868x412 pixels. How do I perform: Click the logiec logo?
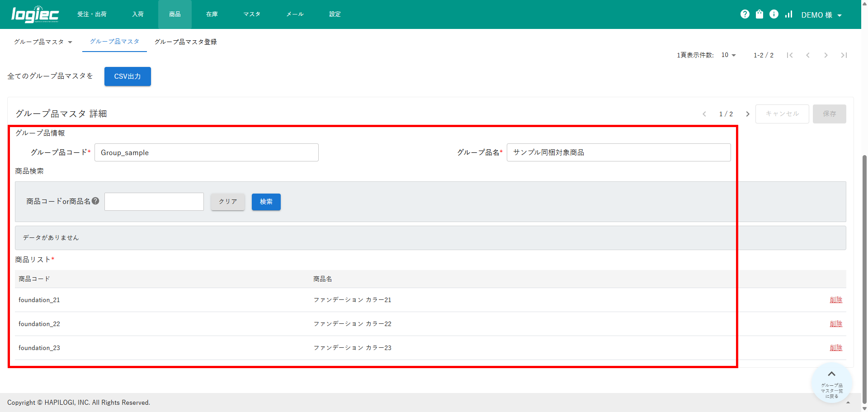[x=35, y=14]
